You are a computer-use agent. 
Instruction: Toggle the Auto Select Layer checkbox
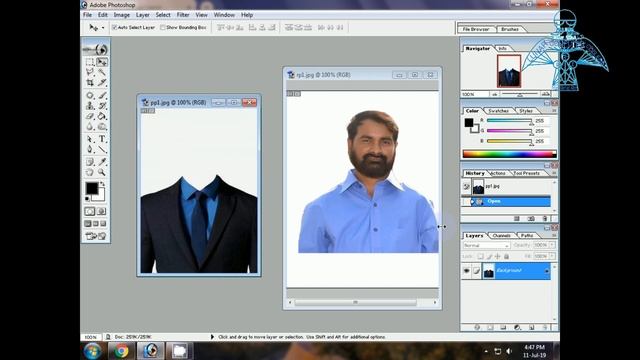[115, 27]
